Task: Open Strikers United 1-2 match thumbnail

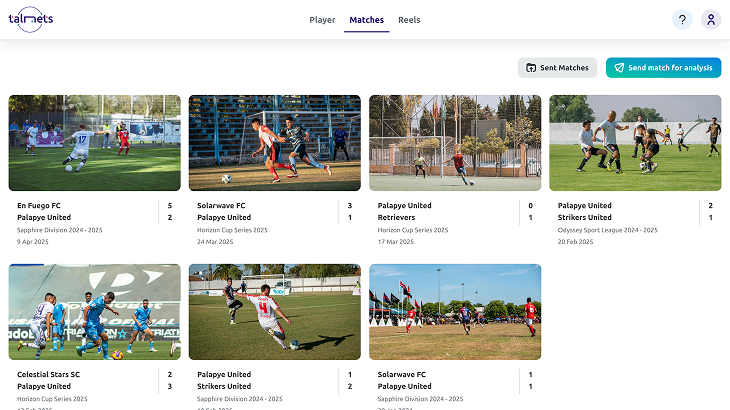Action: (275, 312)
